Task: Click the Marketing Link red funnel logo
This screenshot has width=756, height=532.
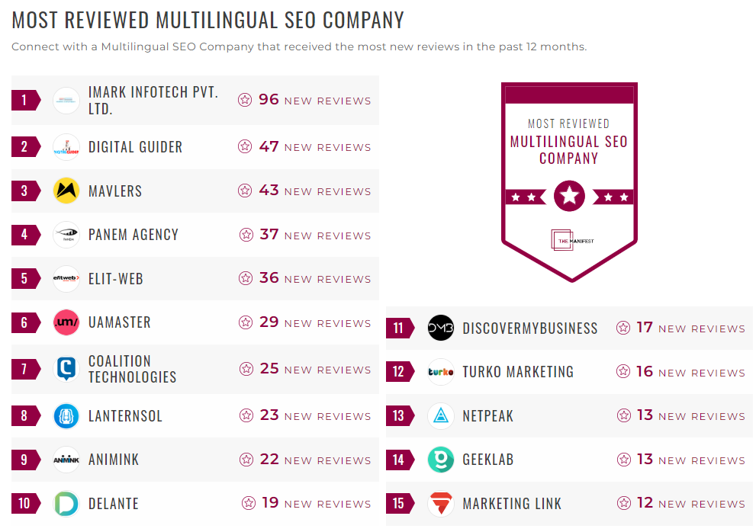Action: [x=441, y=503]
